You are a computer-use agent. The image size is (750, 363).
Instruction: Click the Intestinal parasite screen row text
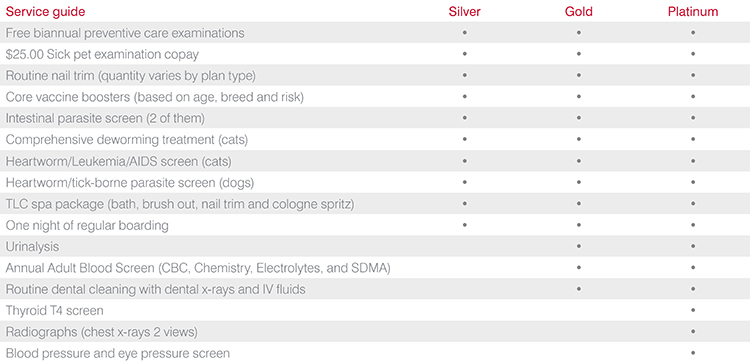pyautogui.click(x=105, y=118)
